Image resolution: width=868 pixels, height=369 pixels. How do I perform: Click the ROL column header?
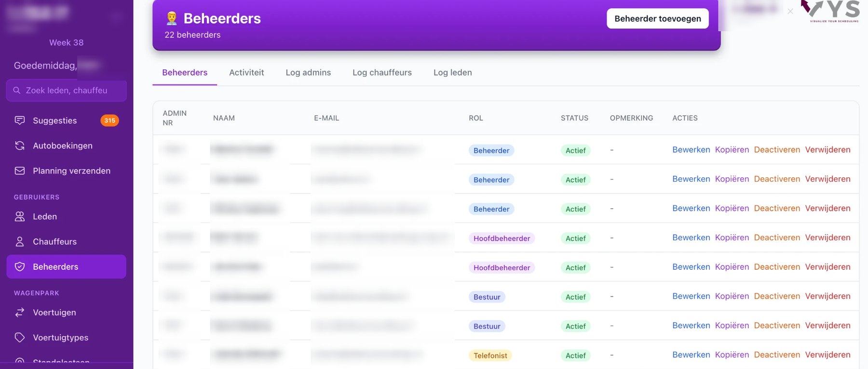click(476, 118)
